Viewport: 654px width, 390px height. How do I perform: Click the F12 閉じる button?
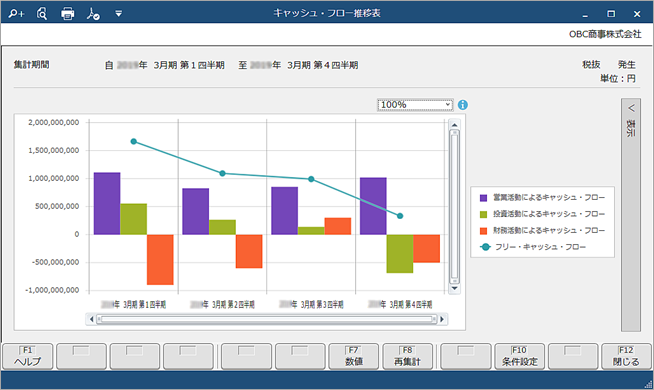(626, 357)
